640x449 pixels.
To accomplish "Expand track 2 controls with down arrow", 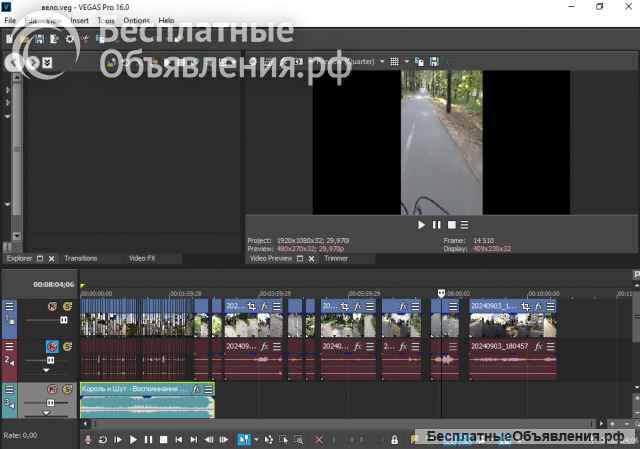I will click(46, 371).
